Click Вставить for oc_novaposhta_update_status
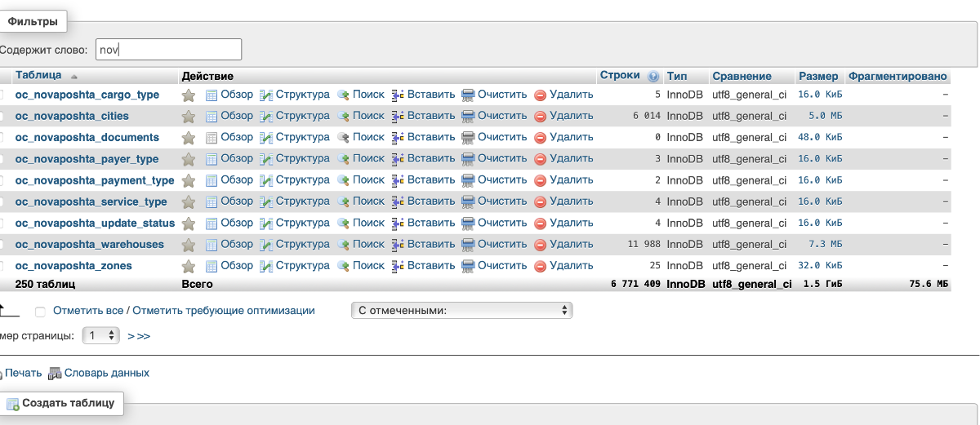 click(x=423, y=223)
